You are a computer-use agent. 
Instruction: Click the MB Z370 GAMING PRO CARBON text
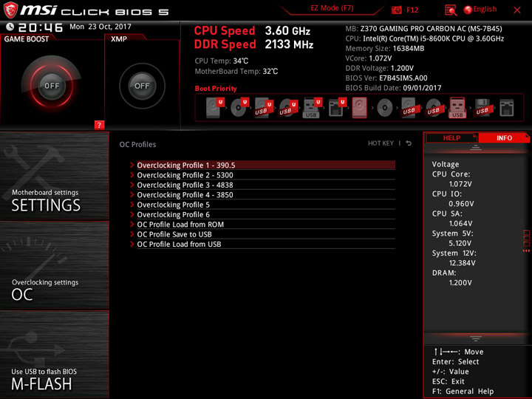tap(423, 29)
